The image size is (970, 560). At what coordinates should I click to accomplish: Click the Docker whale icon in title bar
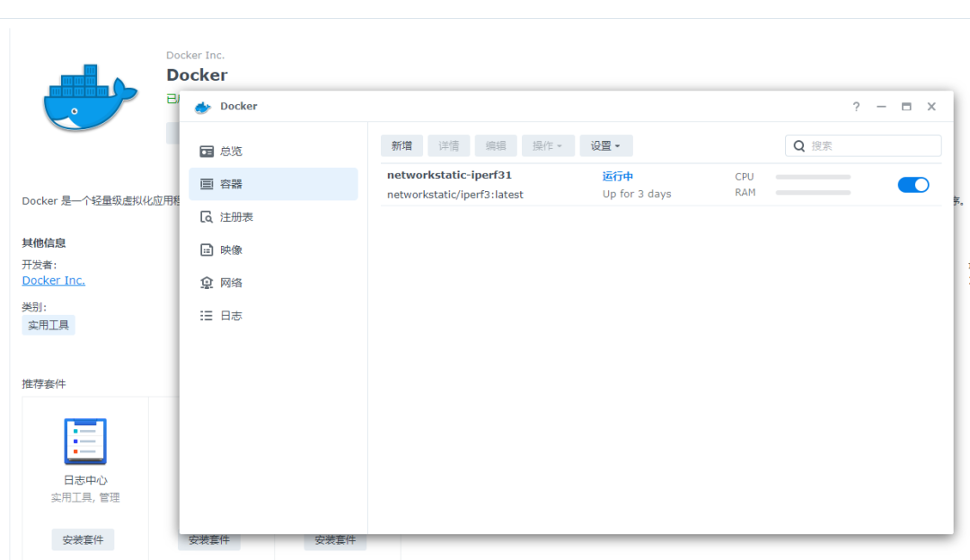202,107
